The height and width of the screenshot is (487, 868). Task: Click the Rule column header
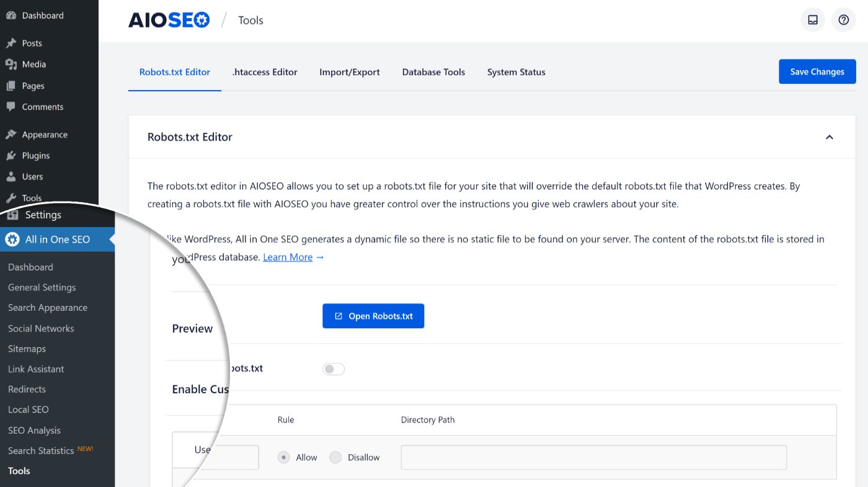pos(286,420)
